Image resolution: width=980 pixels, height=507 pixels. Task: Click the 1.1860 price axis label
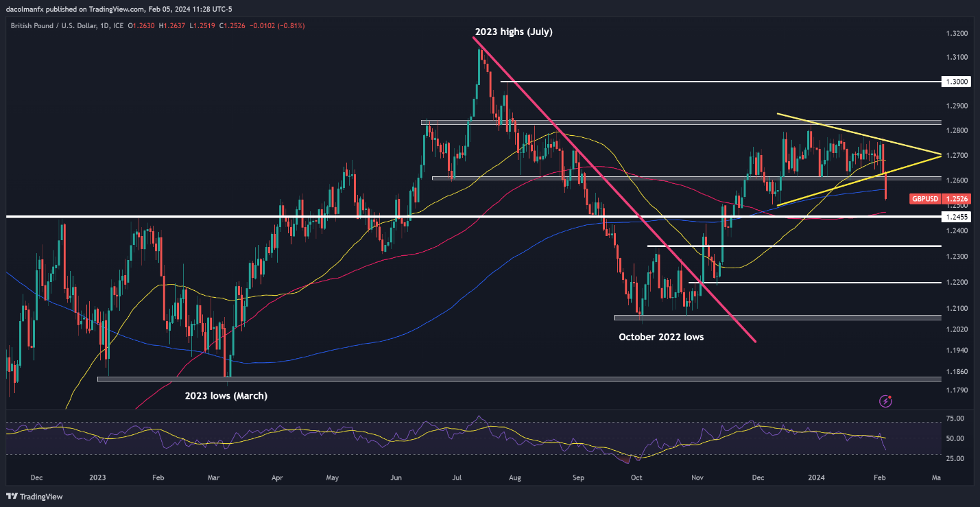[958, 372]
